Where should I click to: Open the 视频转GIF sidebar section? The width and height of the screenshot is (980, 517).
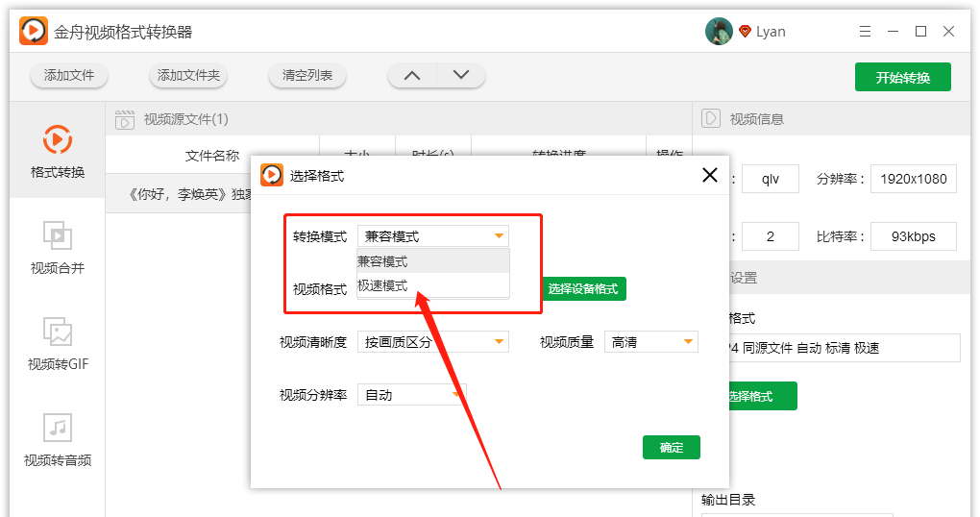point(58,343)
